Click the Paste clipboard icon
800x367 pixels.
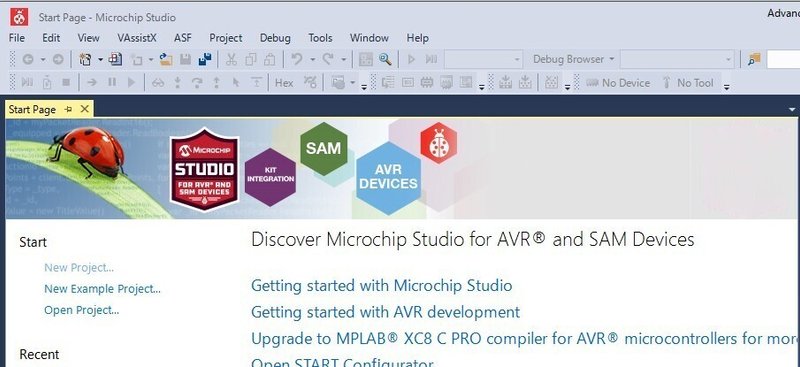tap(269, 59)
